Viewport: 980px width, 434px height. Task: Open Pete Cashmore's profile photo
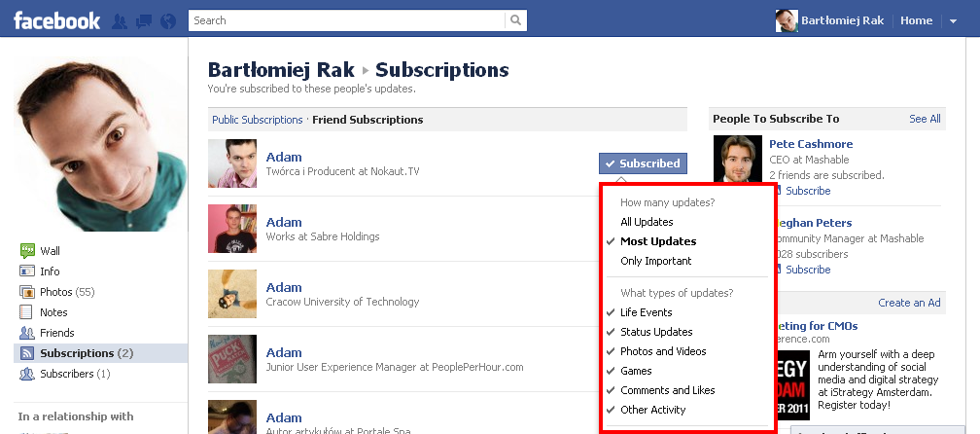point(738,159)
